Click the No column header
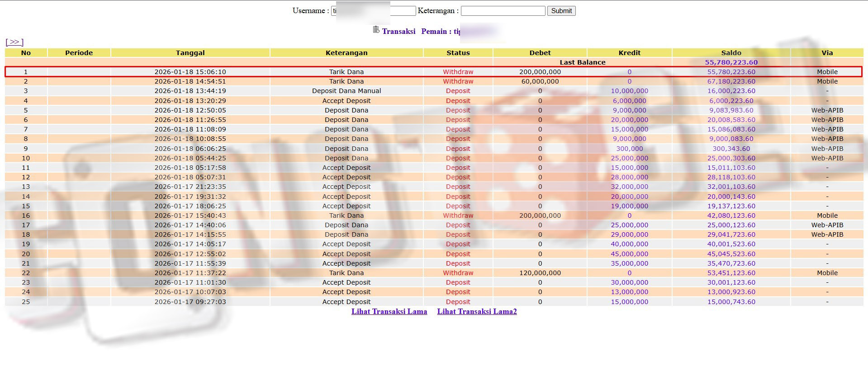The width and height of the screenshot is (868, 384). [26, 53]
